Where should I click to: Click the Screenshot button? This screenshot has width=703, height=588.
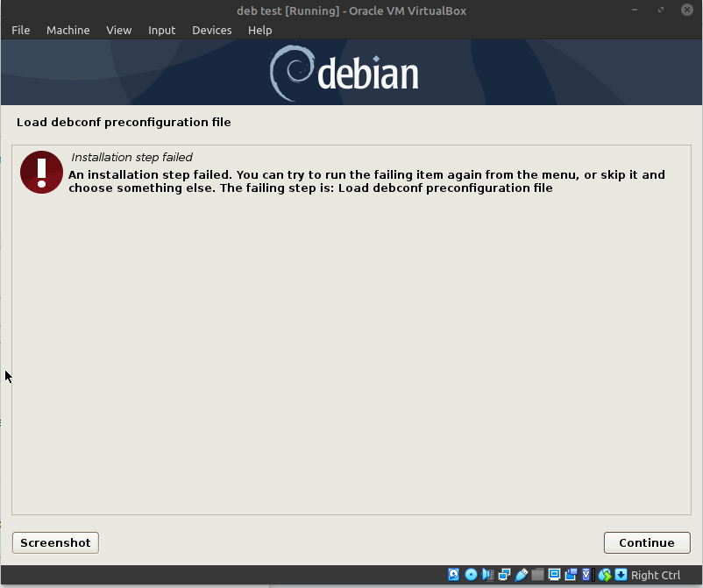click(55, 542)
